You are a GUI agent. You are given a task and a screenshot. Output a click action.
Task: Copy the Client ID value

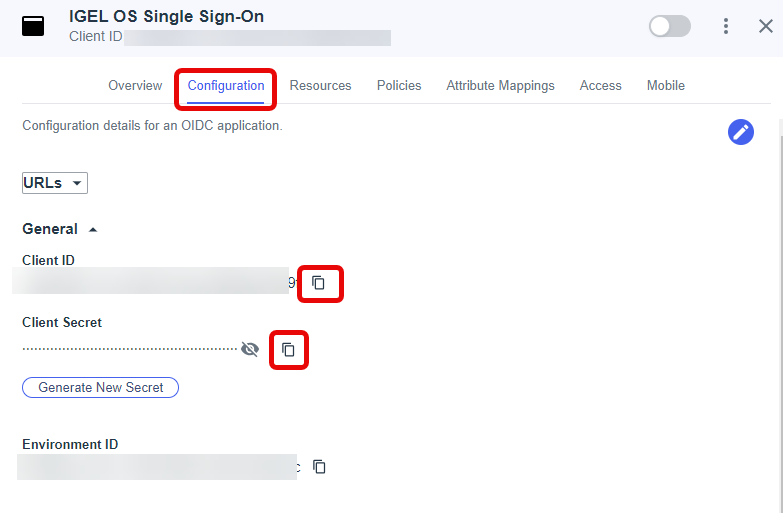pyautogui.click(x=319, y=283)
